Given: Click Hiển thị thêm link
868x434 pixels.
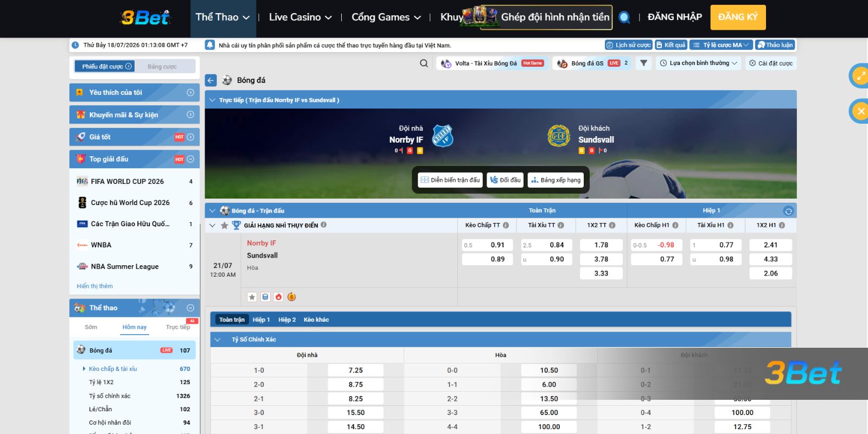Looking at the screenshot, I should (95, 286).
